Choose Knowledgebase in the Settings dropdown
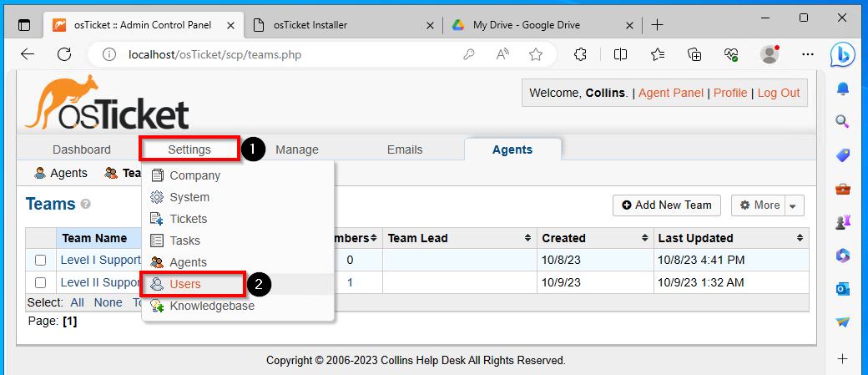Viewport: 868px width, 375px height. tap(212, 306)
